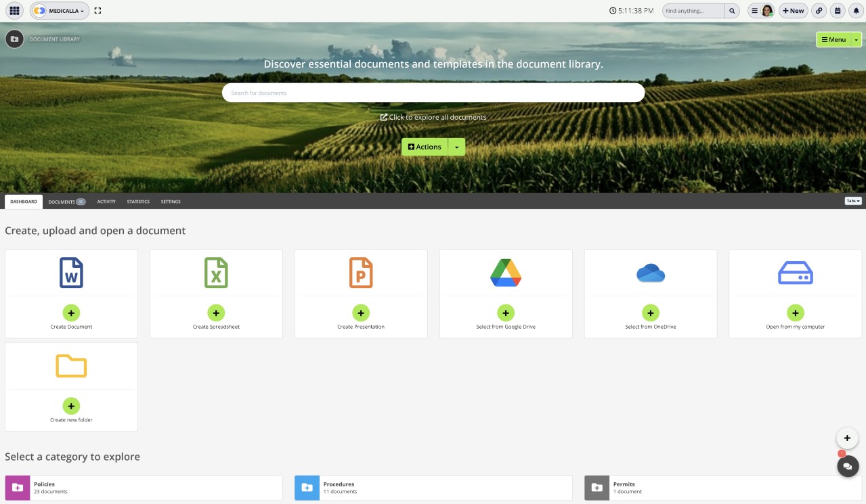The image size is (866, 504).
Task: Open the Menu split-button arrow
Action: [856, 39]
